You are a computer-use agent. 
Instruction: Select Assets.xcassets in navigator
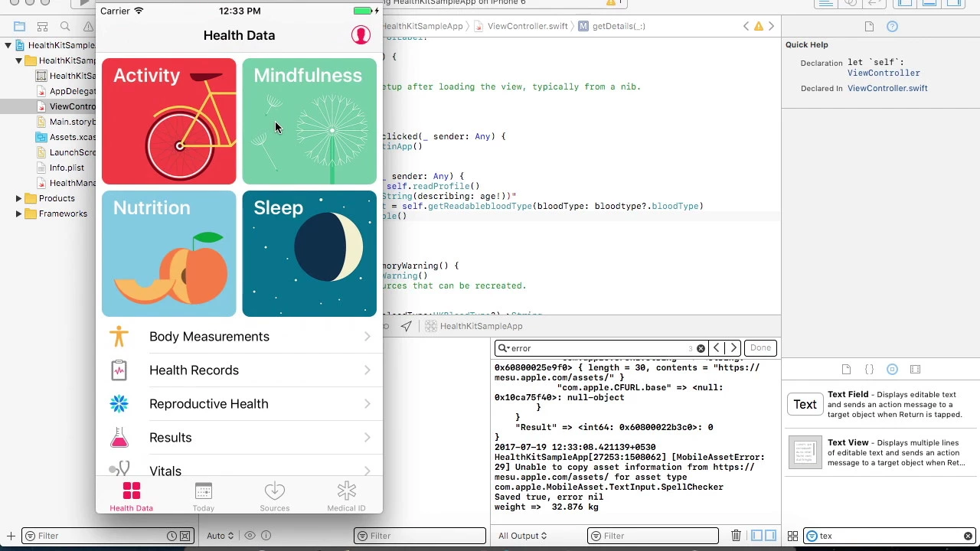coord(66,137)
